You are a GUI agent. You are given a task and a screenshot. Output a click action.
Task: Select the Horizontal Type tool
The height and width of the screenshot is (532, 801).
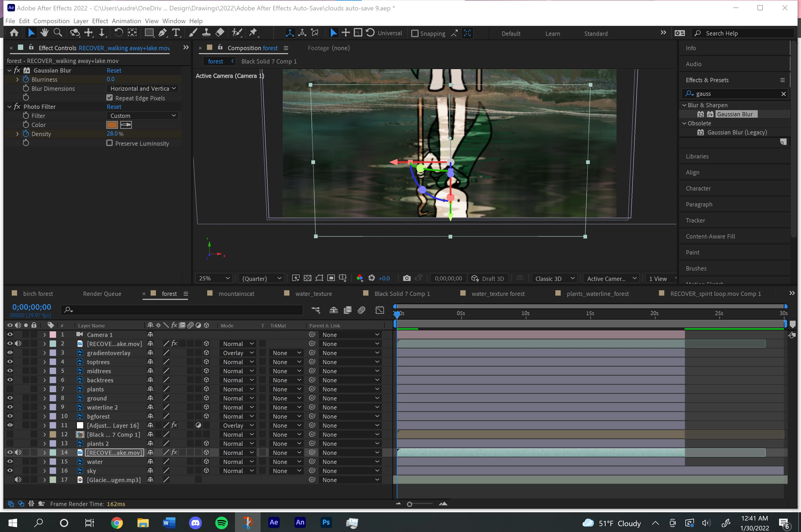tap(176, 33)
